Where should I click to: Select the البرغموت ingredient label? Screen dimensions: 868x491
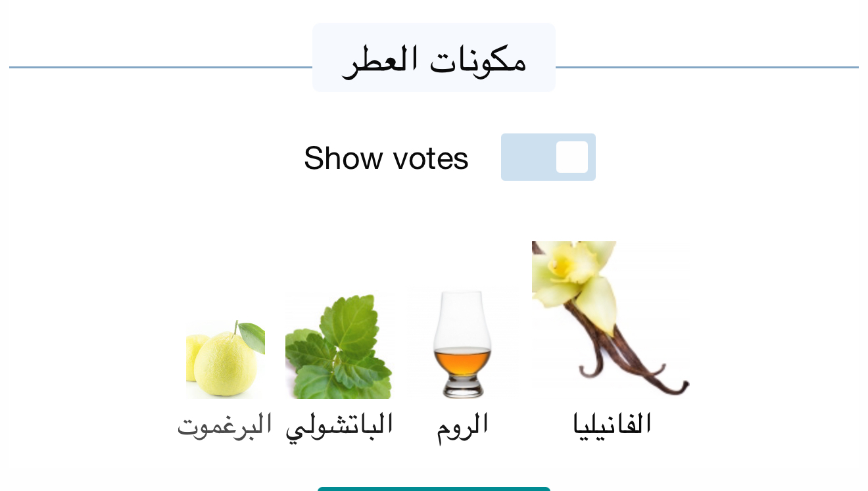[x=224, y=425]
